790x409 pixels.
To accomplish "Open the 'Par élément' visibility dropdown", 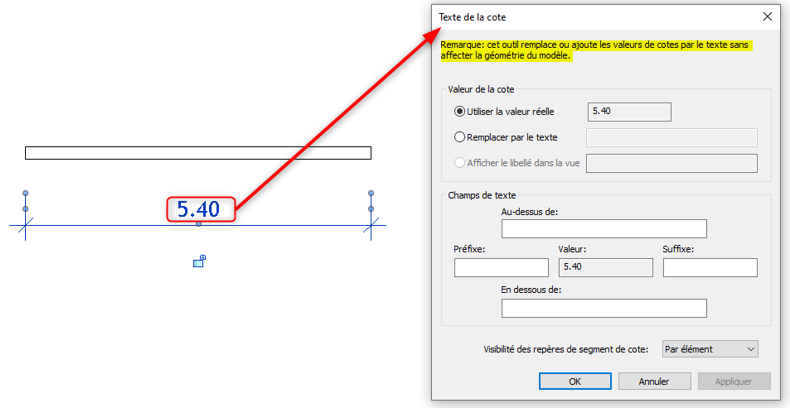I will [x=709, y=349].
